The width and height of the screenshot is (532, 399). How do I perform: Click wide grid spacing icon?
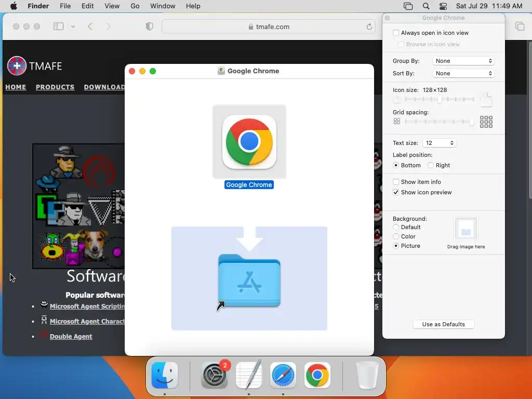486,122
